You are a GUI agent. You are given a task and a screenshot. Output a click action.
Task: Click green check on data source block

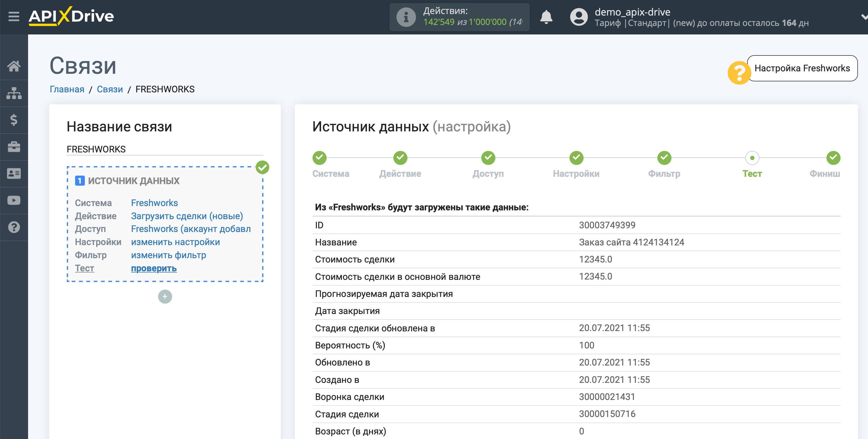tap(262, 167)
